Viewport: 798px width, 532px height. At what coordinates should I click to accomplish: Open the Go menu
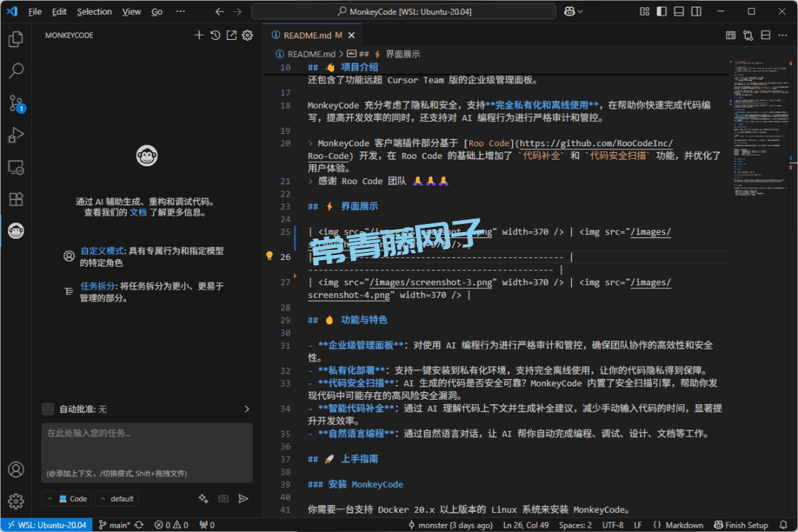(157, 11)
